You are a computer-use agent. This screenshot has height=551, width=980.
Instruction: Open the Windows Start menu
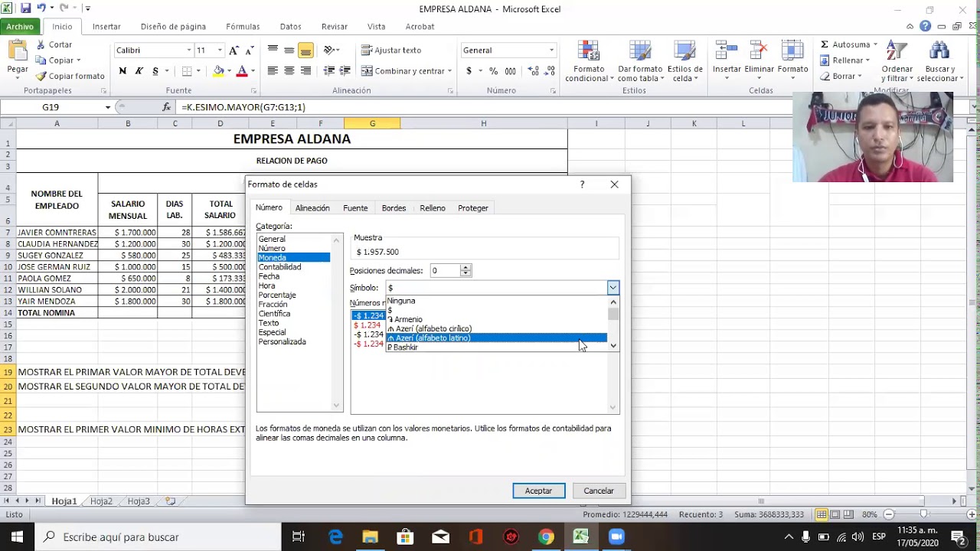(x=17, y=536)
